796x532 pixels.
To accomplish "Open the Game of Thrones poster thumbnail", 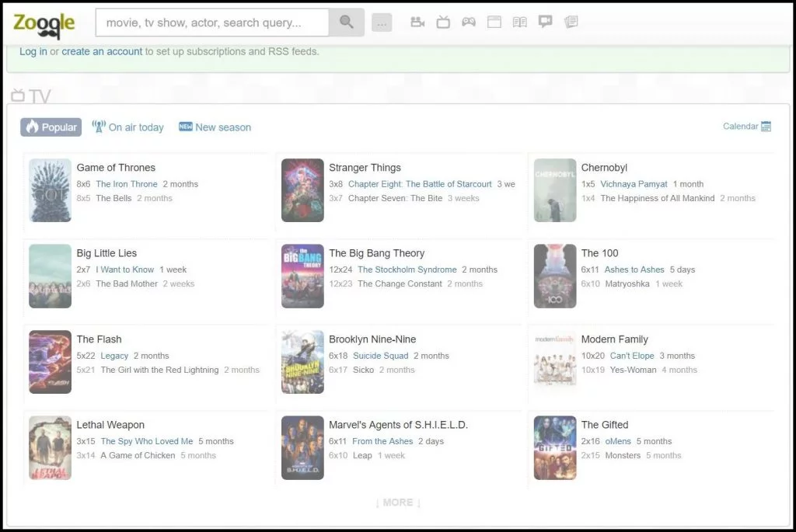I will coord(51,190).
